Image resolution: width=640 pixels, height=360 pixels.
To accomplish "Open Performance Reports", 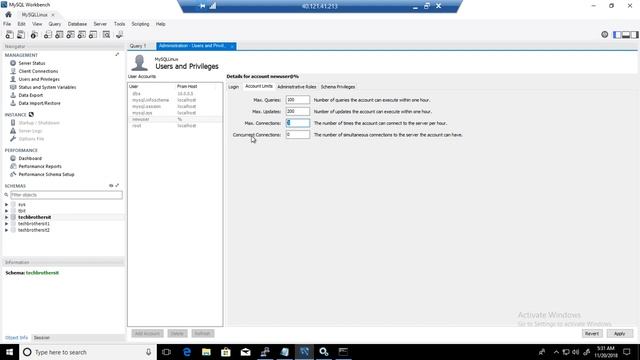I will tap(40, 166).
